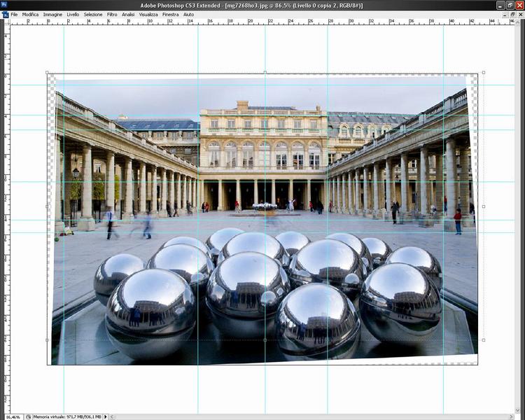Click the Memoria virtuale status info
525x420 pixels.
click(x=67, y=416)
